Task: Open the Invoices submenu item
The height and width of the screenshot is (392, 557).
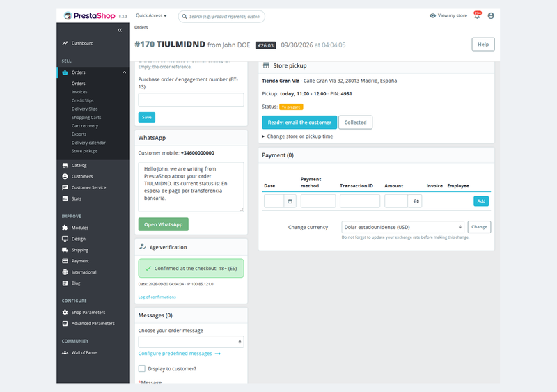Action: point(79,92)
